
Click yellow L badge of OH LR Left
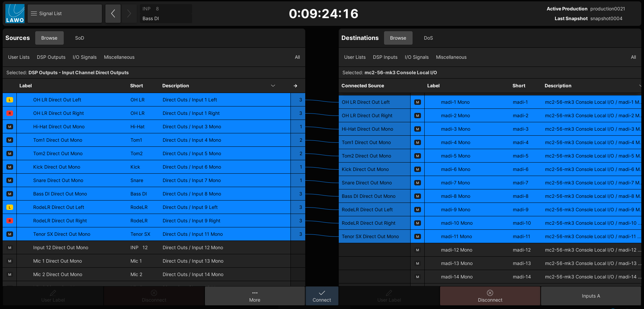pos(10,100)
